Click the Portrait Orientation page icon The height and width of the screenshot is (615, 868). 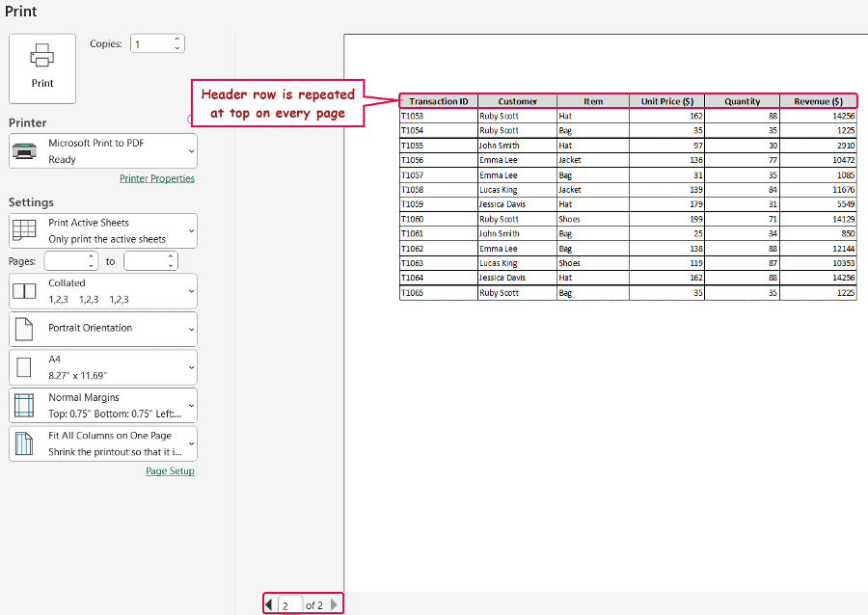(24, 329)
